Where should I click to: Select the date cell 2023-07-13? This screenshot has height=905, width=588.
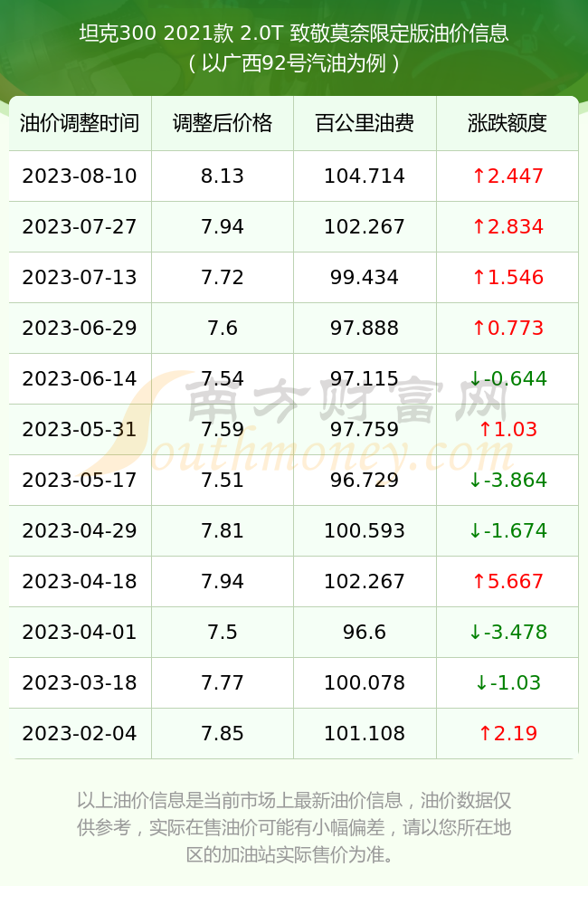click(80, 278)
